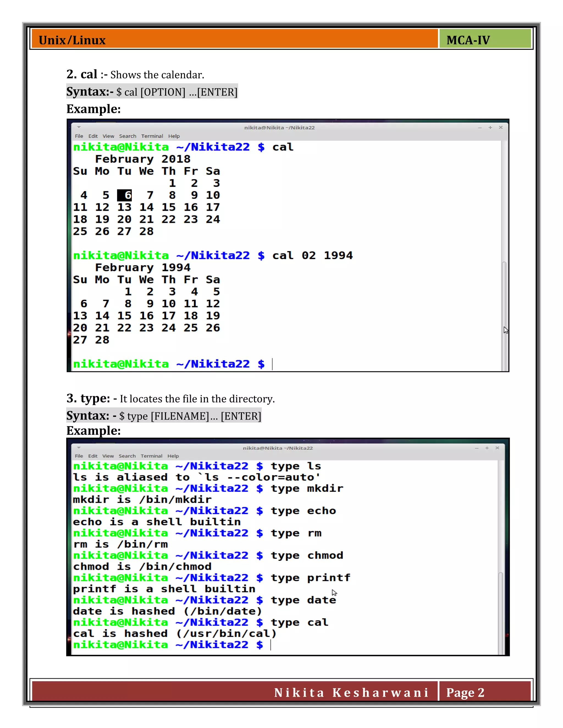Screen dimensions: 563x728
Task: Open Search menu in cal terminal window
Action: coord(128,136)
